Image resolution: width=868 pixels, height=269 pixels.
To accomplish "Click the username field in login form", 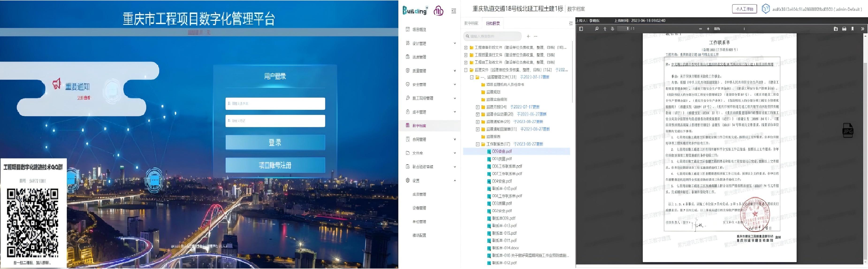I will (x=275, y=104).
